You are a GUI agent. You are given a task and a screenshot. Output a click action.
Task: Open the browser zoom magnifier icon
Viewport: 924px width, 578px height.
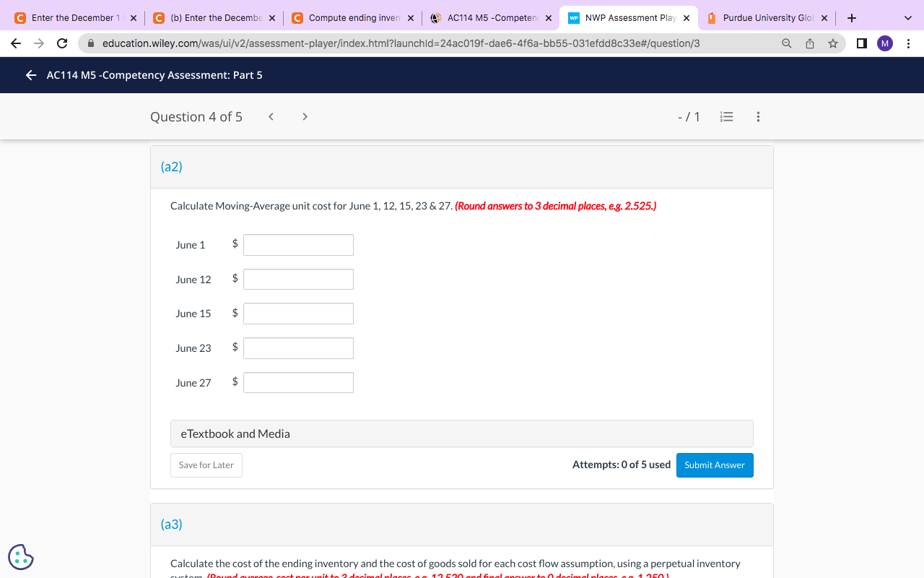787,43
